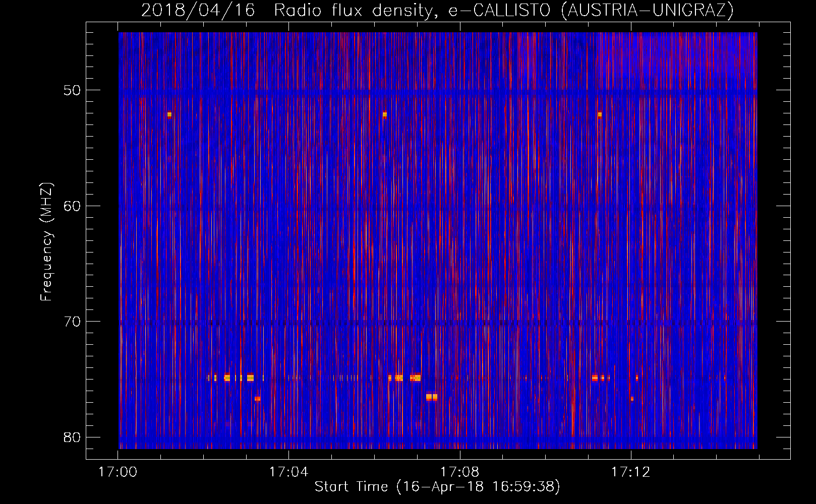Click the "Frequency (MHZ)" axis label

point(46,242)
